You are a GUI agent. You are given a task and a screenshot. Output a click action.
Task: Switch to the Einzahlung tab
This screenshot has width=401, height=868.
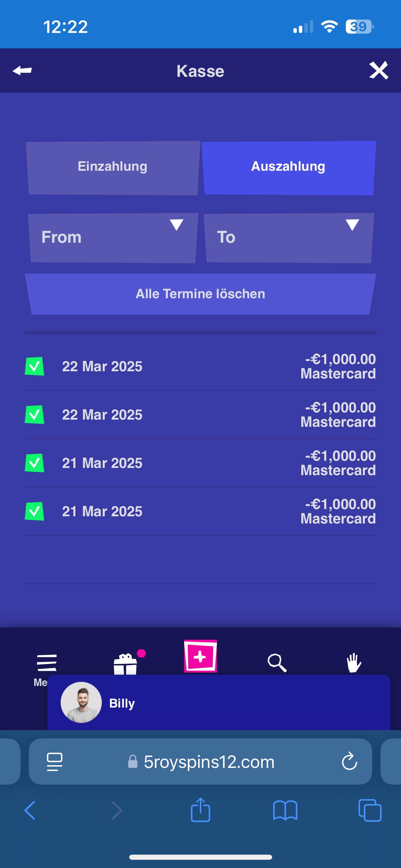tap(113, 167)
